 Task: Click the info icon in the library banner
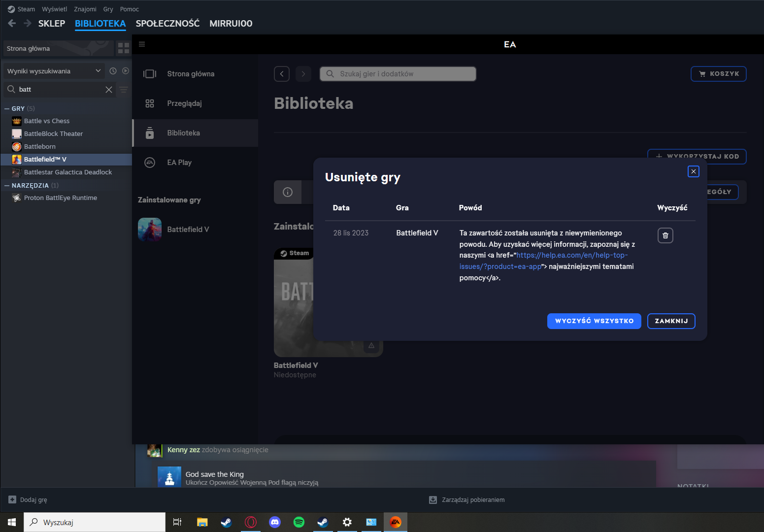coord(288,192)
